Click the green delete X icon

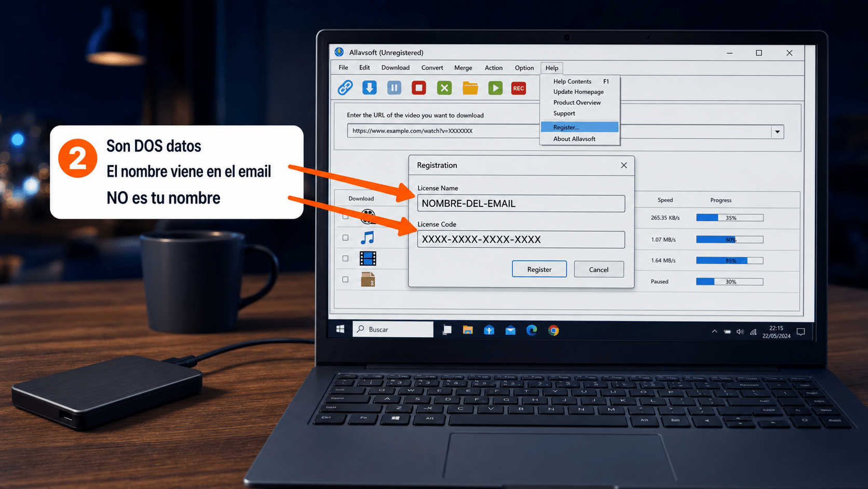click(444, 88)
